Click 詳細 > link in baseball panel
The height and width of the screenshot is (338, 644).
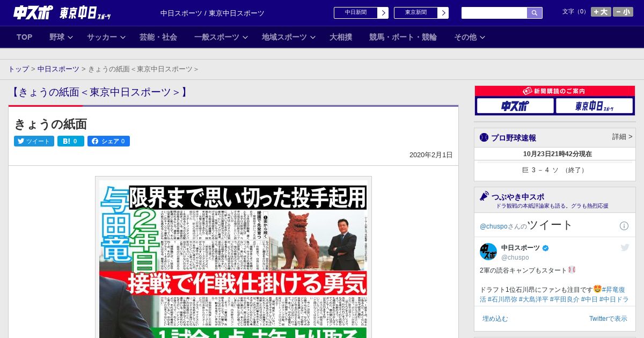click(x=622, y=137)
